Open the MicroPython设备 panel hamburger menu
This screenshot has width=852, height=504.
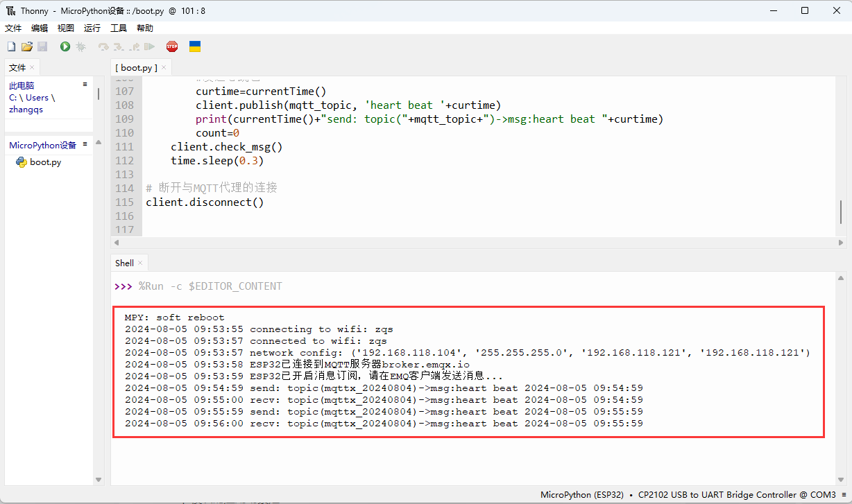point(85,144)
